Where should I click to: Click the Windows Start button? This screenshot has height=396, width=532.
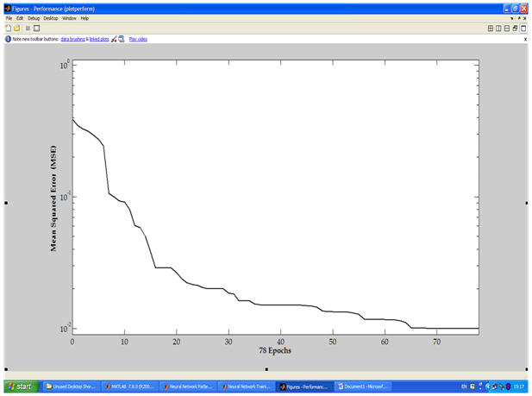click(x=19, y=387)
